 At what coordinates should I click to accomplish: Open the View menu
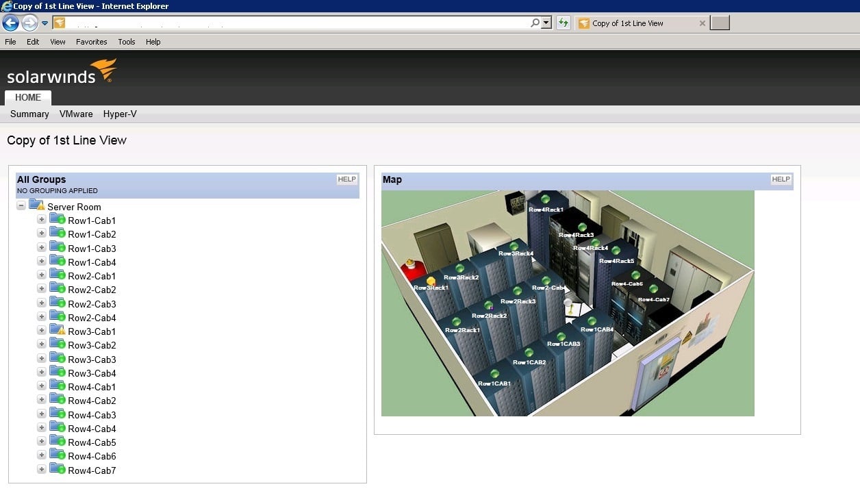[58, 42]
